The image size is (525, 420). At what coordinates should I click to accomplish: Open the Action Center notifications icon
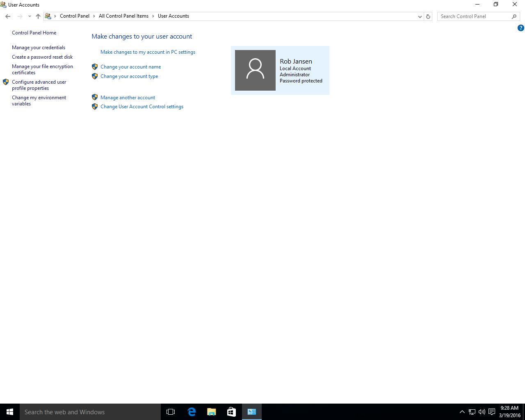click(492, 412)
